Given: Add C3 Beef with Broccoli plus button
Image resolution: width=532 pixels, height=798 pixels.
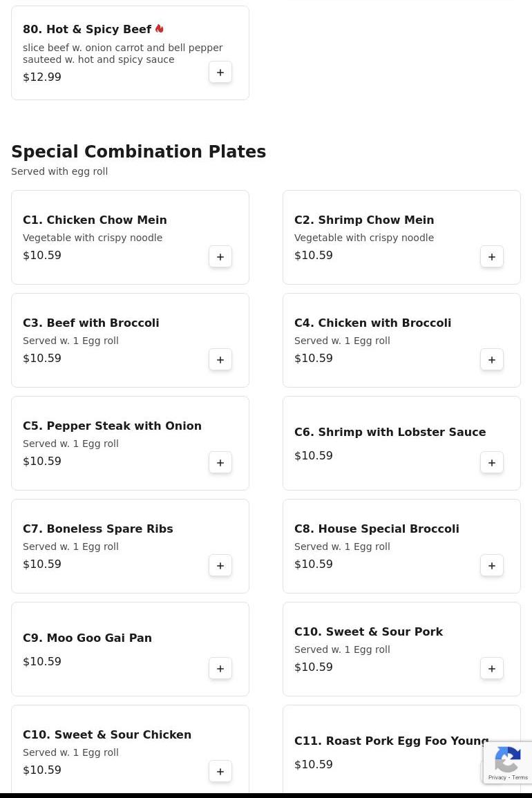Looking at the screenshot, I should (x=220, y=359).
